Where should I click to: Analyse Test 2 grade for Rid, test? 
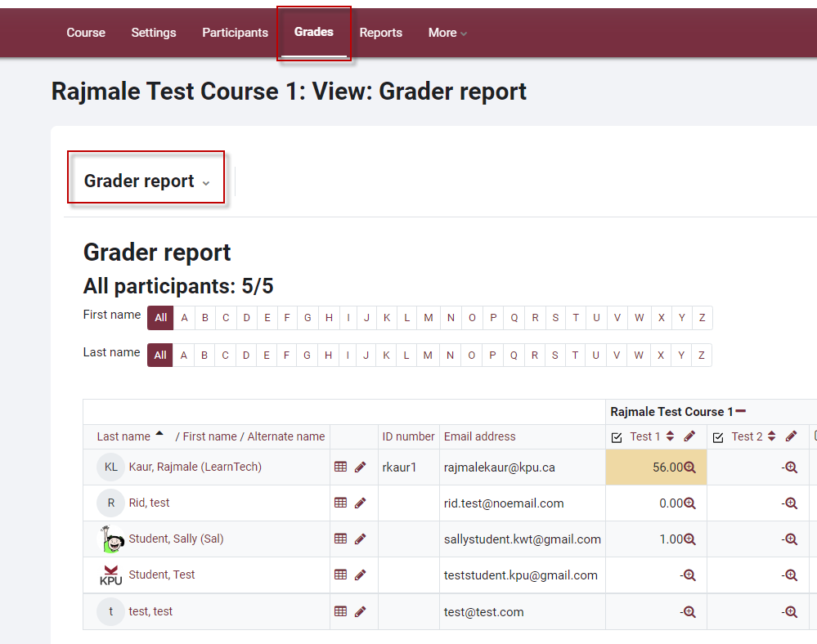point(791,503)
